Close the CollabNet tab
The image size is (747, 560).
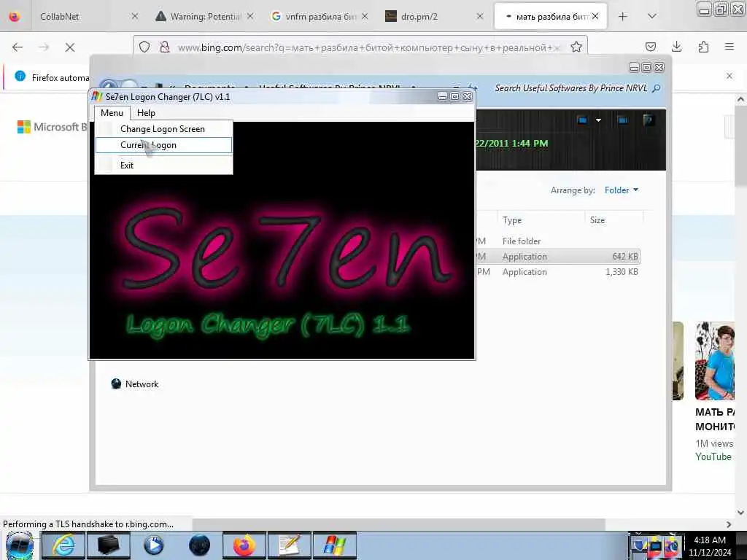pos(135,16)
